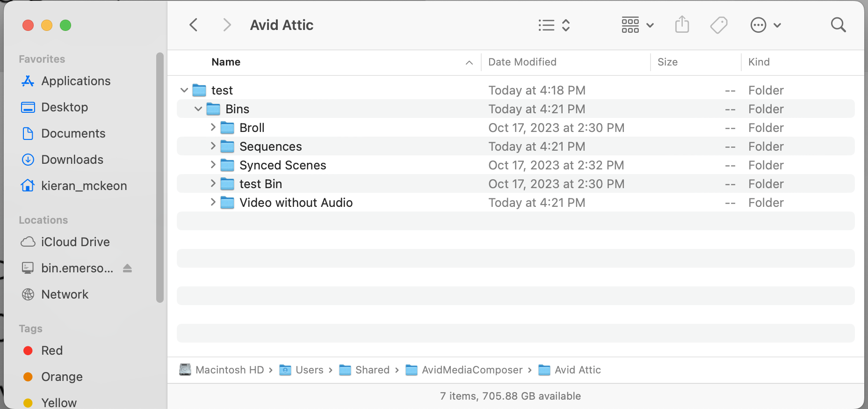Click the Desktop sidebar icon
The image size is (868, 409).
pyautogui.click(x=28, y=107)
